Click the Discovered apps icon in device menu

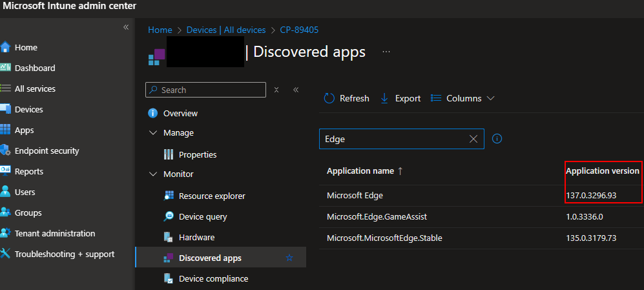pos(169,258)
